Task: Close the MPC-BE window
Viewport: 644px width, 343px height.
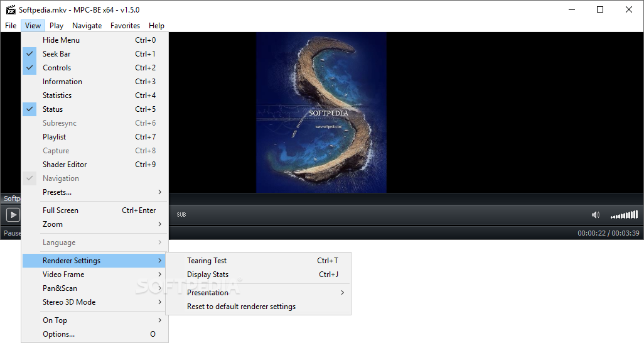Action: tap(629, 10)
